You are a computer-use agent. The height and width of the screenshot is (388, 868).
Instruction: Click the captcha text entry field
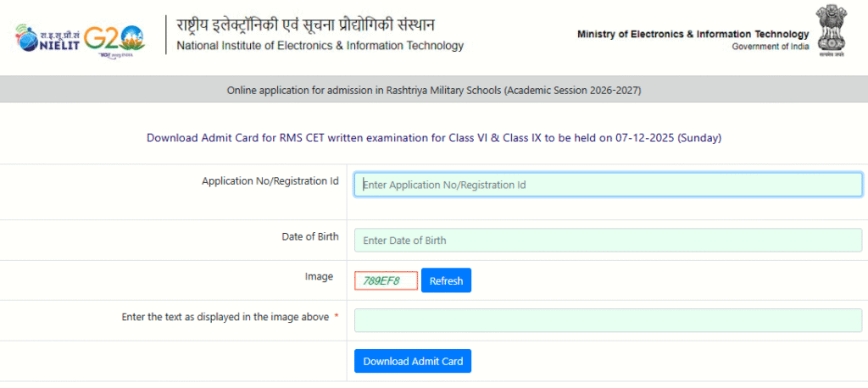coord(608,320)
